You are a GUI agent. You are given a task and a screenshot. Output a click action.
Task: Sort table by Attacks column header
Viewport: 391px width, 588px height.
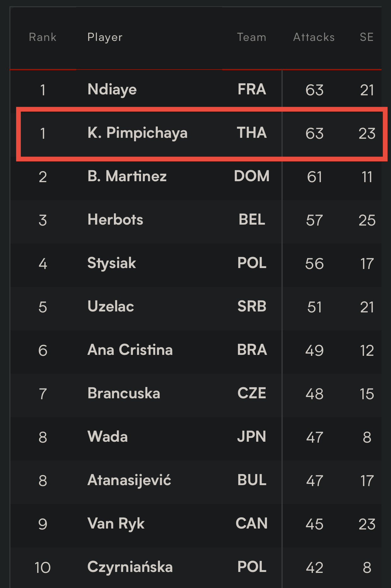[x=314, y=37]
